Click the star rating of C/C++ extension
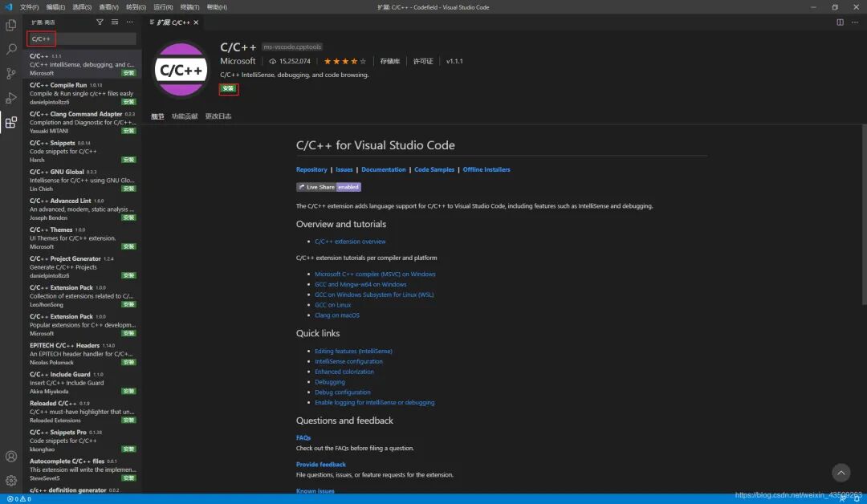 coord(344,61)
